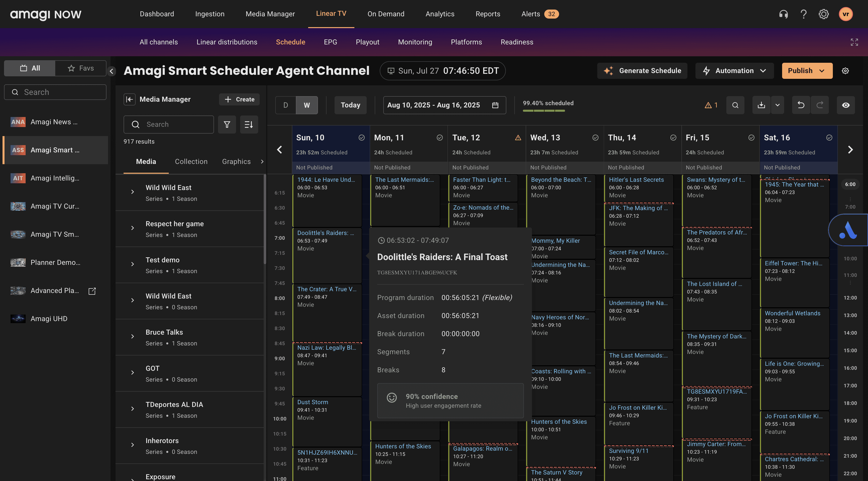
Task: Undo the last schedule change
Action: (x=801, y=105)
